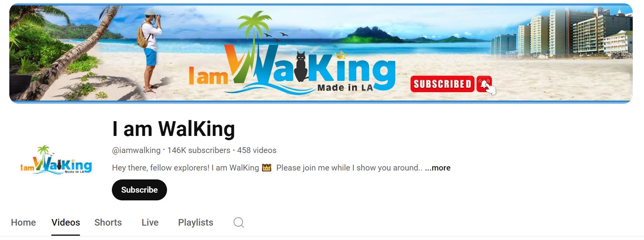Click the 458 videos count text

[x=257, y=150]
